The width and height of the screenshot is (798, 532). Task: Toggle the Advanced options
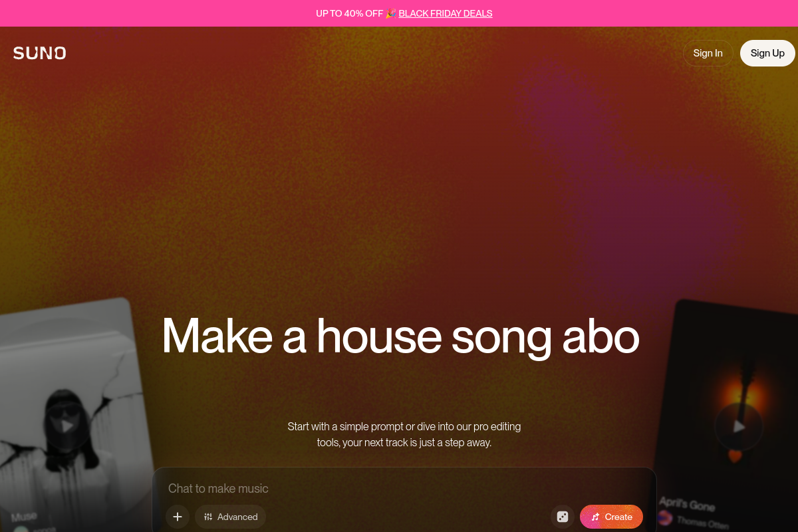[x=230, y=517]
